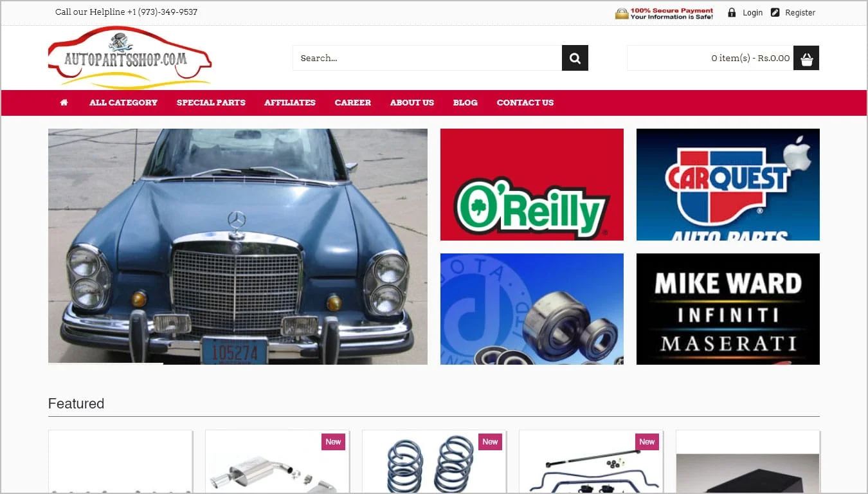Open the featured coil springs product

tap(434, 462)
